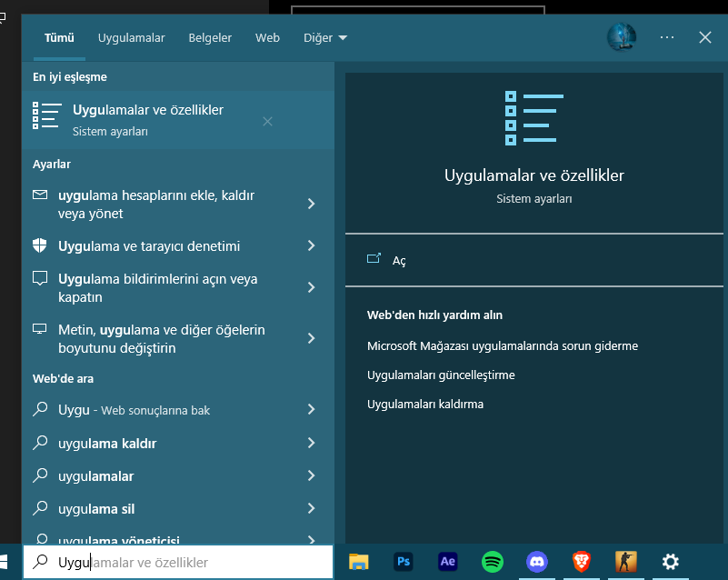Expand arrow for Uygulama bildirimlerini result

pos(311,287)
